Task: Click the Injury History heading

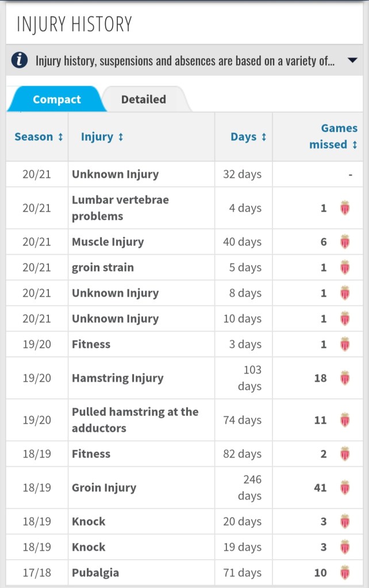Action: pyautogui.click(x=74, y=24)
